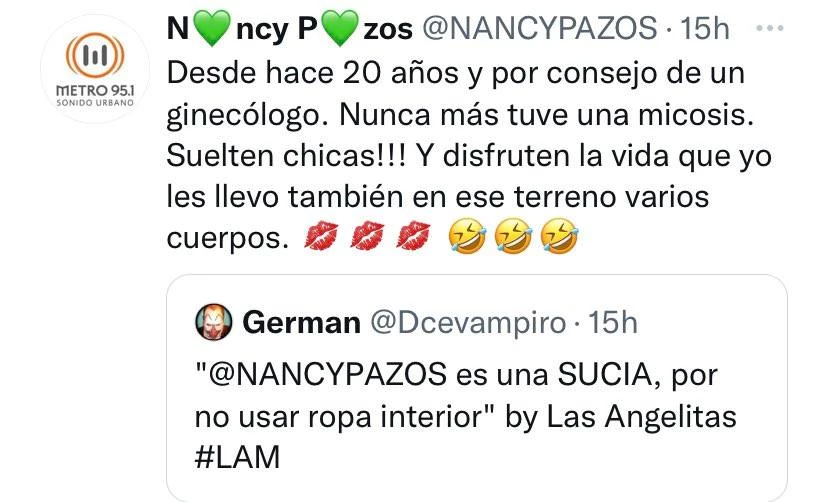Click the first laughing emoji
Viewport: 828px width, 502px height.
(467, 235)
